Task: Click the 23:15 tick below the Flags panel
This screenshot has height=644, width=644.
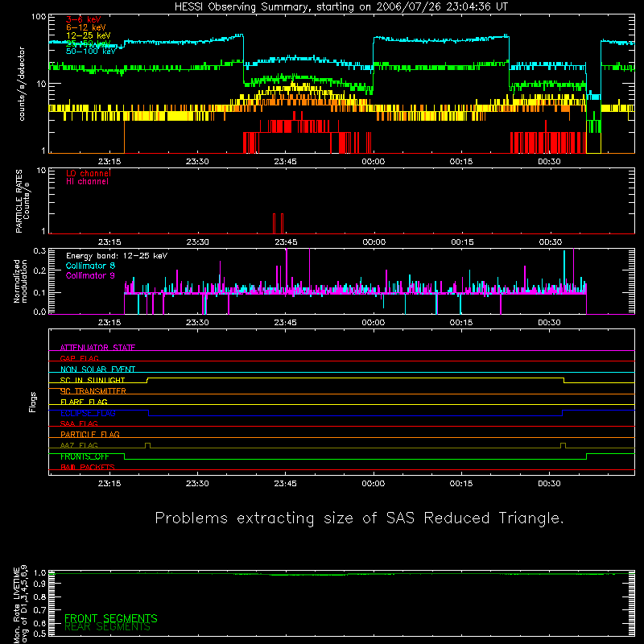Action: click(109, 484)
